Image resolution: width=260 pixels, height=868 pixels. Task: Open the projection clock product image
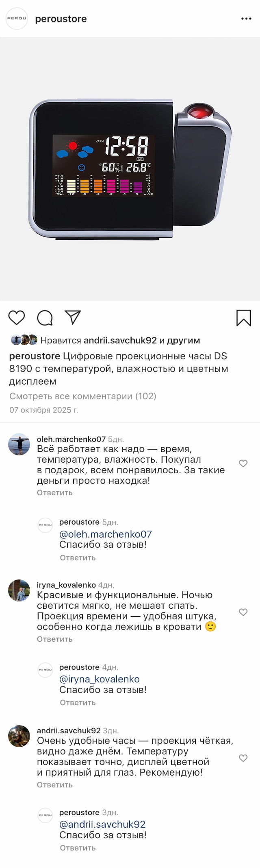coord(130,169)
